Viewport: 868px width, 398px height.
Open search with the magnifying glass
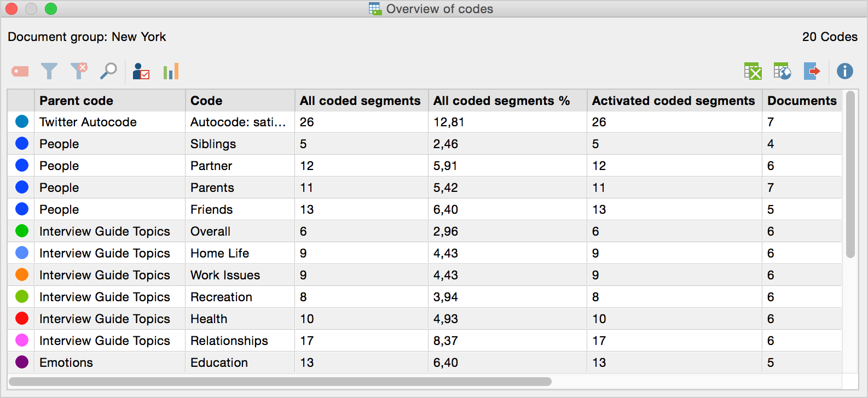(x=108, y=71)
